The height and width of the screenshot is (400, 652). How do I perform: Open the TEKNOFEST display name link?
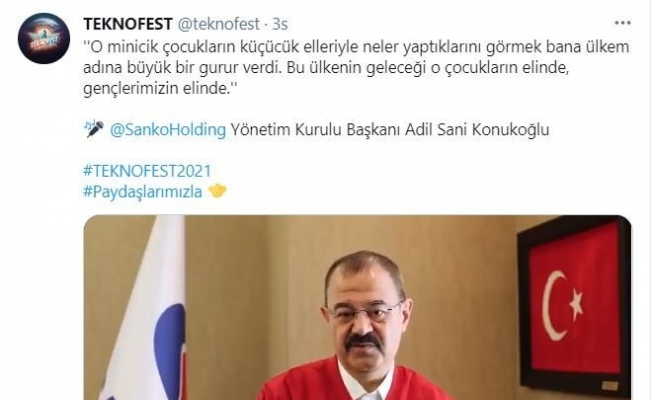tap(128, 24)
